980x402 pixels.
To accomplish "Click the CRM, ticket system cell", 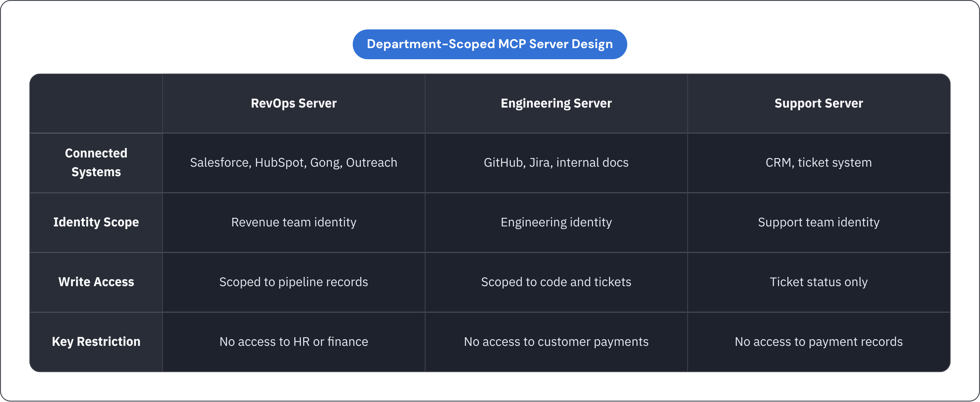I will [819, 163].
